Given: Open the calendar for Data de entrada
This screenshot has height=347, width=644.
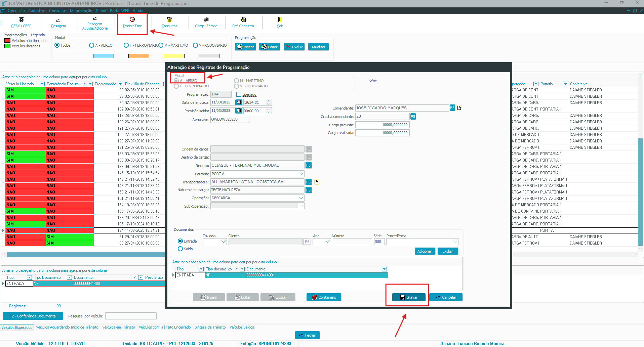Looking at the screenshot, I should 239,102.
